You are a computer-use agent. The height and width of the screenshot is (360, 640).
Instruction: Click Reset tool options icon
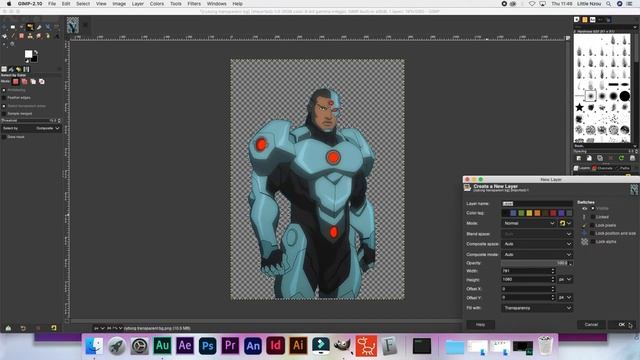tap(53, 328)
